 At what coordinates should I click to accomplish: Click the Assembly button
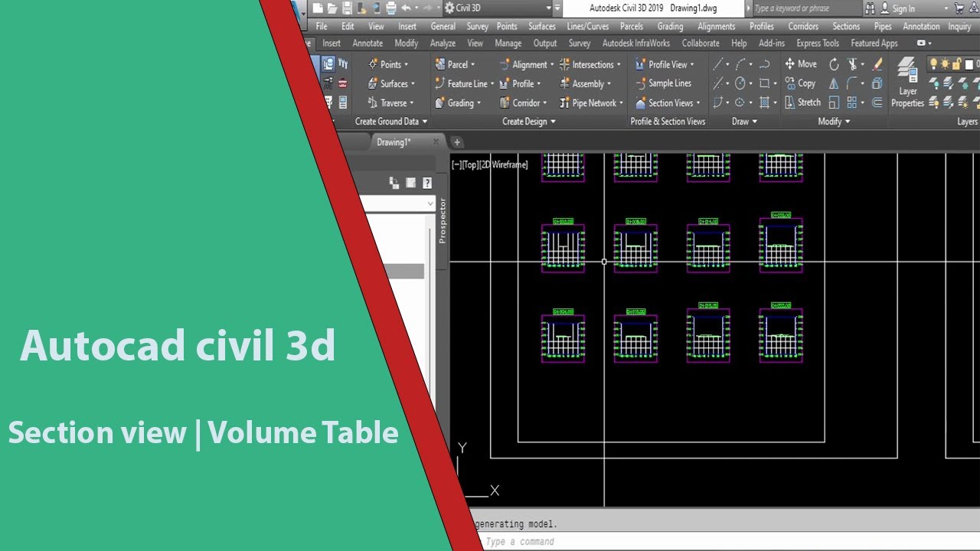pyautogui.click(x=586, y=83)
